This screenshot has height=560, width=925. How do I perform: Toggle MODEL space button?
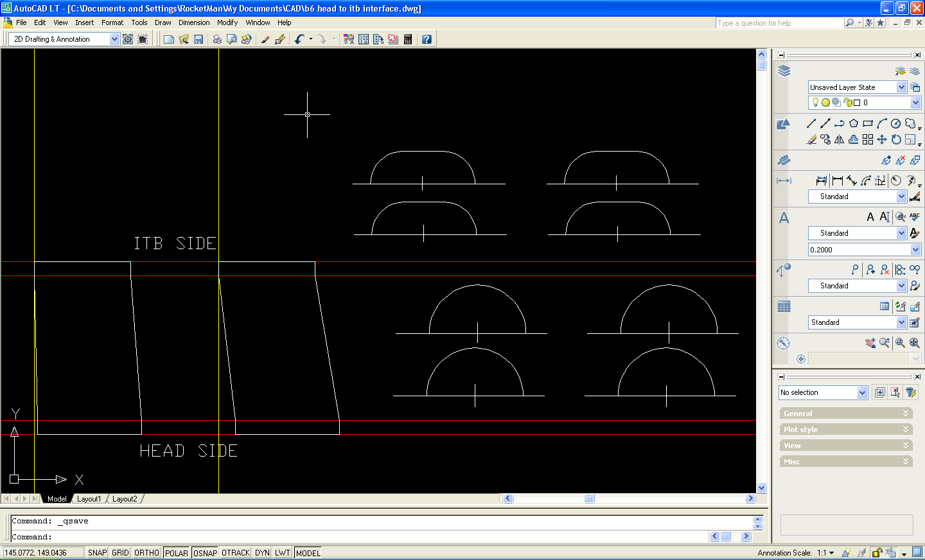[x=308, y=553]
